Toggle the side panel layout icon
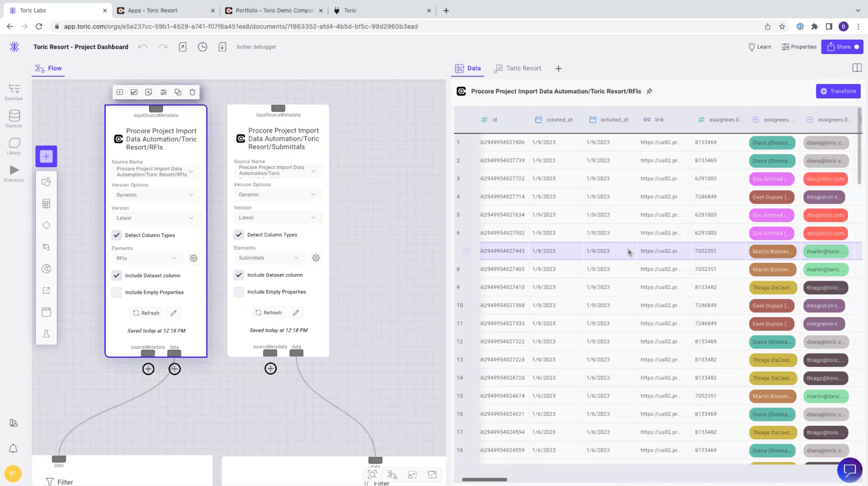 coord(857,68)
